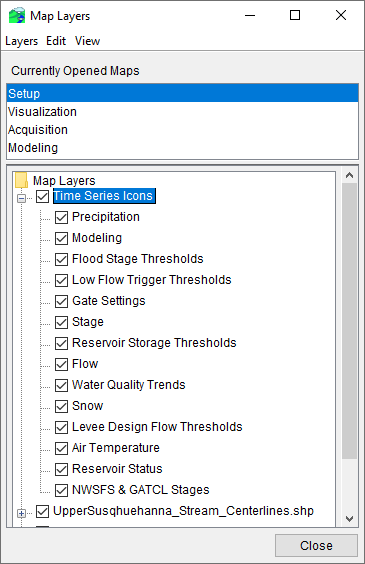This screenshot has width=365, height=564.
Task: Minimize the Map Layers window
Action: point(250,15)
